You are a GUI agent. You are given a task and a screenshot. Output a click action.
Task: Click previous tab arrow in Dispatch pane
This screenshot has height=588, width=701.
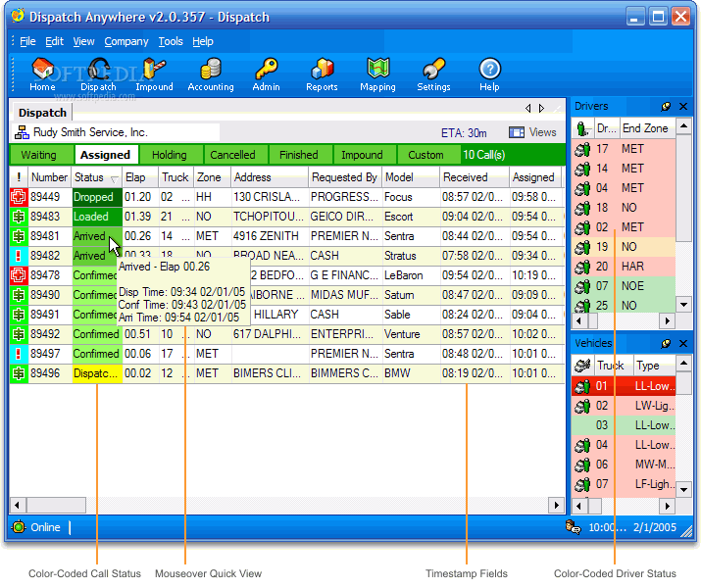point(528,108)
